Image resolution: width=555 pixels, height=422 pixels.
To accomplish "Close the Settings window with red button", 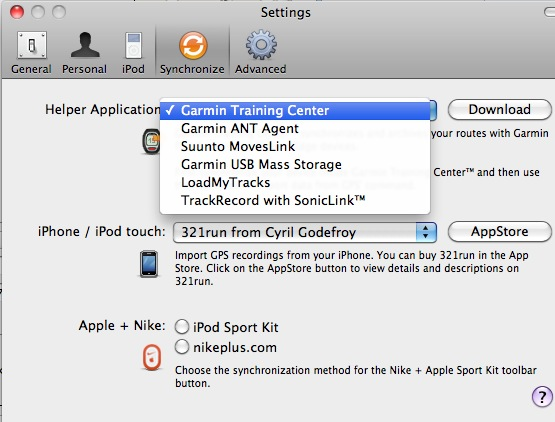I will coord(17,12).
